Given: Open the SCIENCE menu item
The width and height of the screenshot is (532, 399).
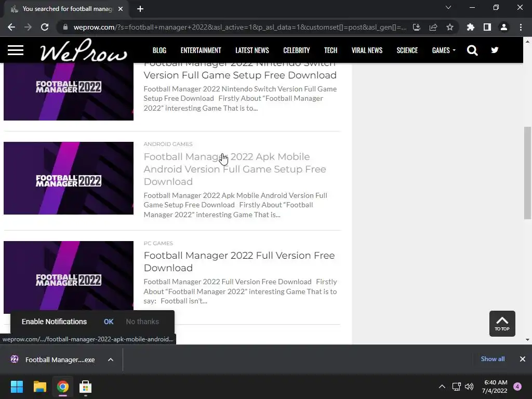Looking at the screenshot, I should 407,50.
